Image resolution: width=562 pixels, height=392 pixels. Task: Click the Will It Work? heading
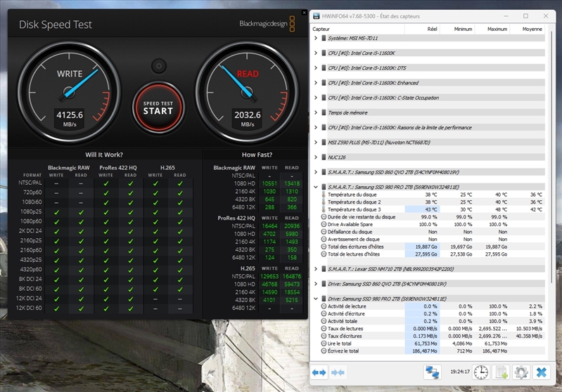[104, 155]
